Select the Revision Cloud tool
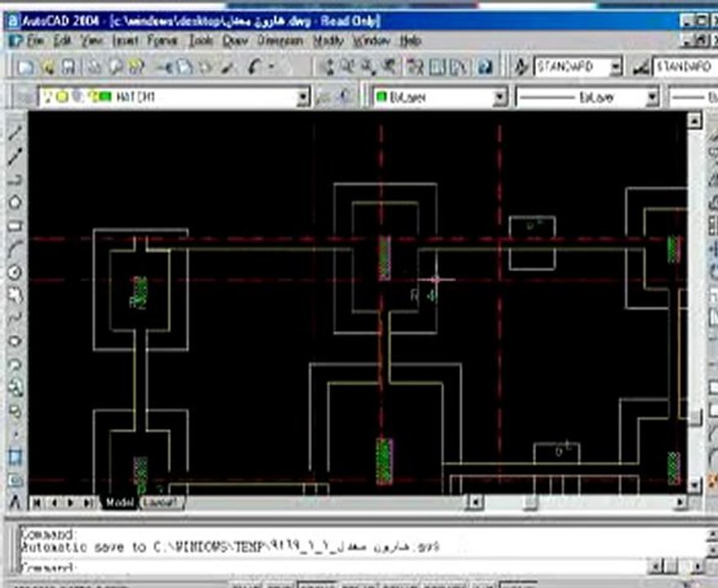 (x=15, y=295)
